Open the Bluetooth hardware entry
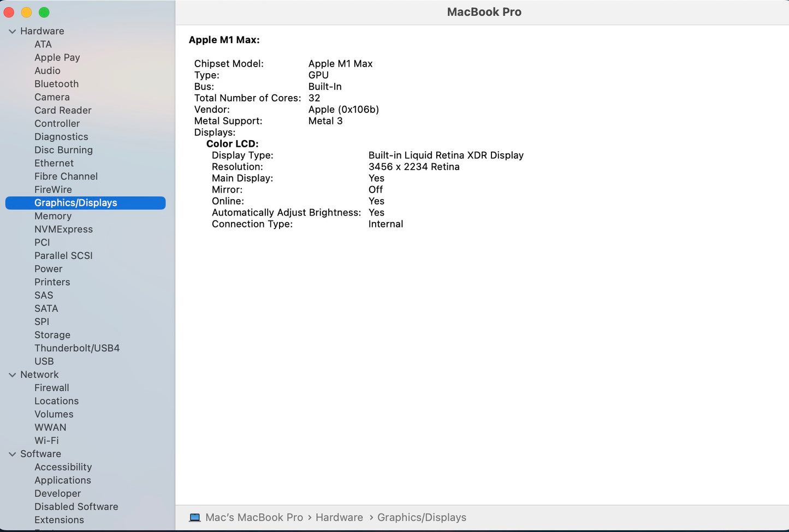Viewport: 789px width, 532px height. point(56,83)
